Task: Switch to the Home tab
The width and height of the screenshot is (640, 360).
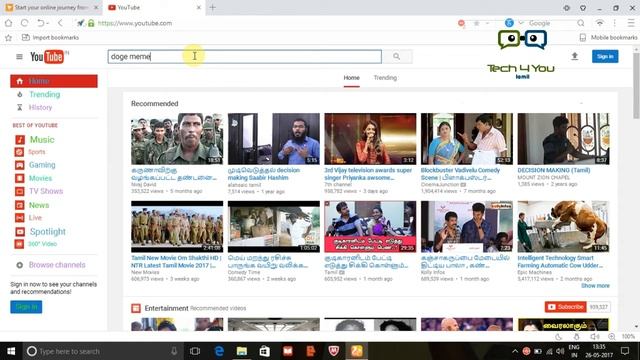Action: tap(351, 78)
